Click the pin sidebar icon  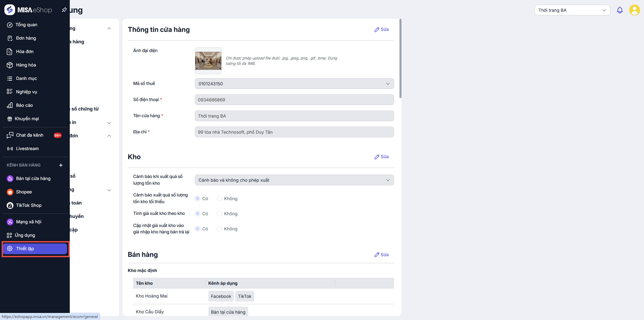[x=64, y=10]
